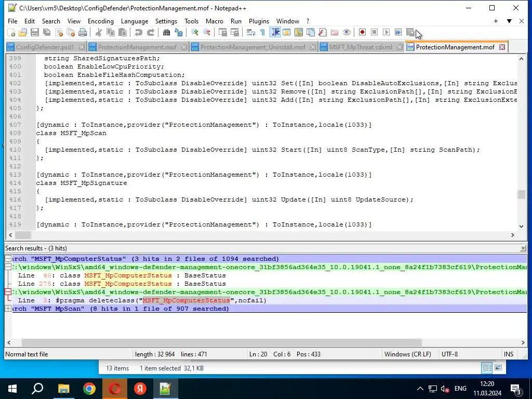Copy selection via toolbar Copy icon
Viewport: 532px width, 399px height.
(x=111, y=32)
